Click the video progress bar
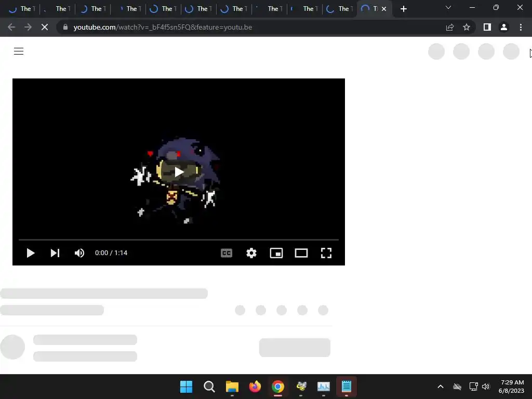The width and height of the screenshot is (532, 399). (x=179, y=240)
